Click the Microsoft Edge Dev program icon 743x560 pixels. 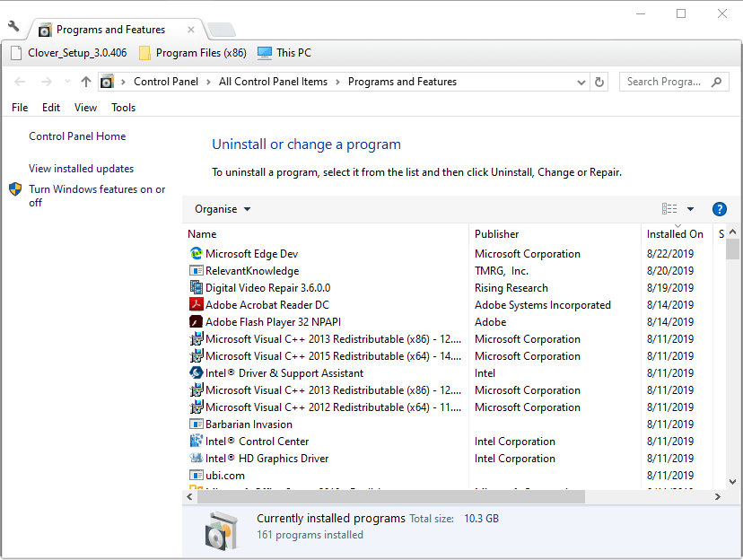pyautogui.click(x=197, y=254)
